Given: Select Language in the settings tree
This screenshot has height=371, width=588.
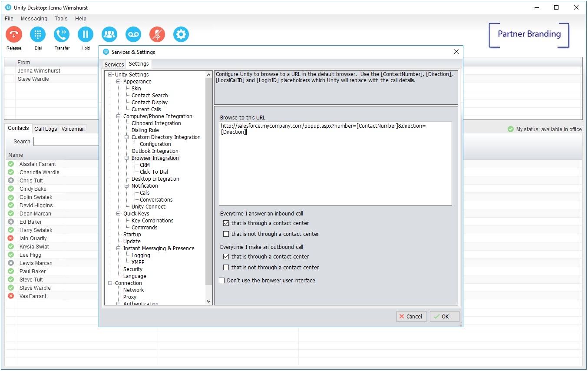Looking at the screenshot, I should click(x=135, y=276).
